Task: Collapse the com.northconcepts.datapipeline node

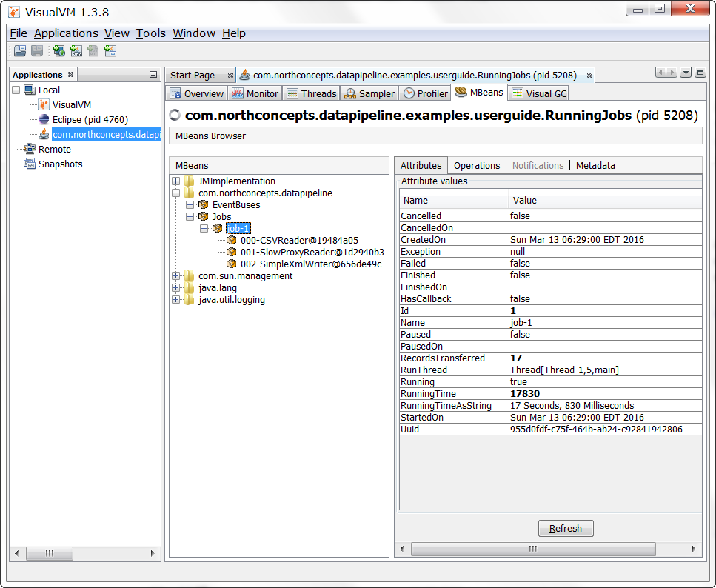Action: [175, 193]
